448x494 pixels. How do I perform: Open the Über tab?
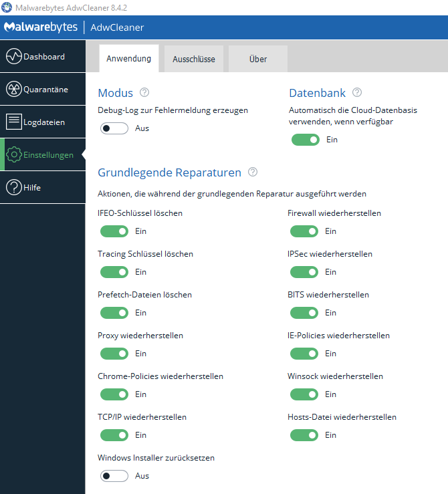pyautogui.click(x=258, y=59)
